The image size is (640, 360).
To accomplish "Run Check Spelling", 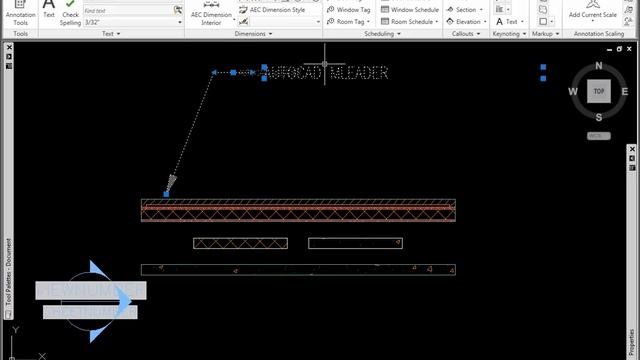I will (x=70, y=13).
